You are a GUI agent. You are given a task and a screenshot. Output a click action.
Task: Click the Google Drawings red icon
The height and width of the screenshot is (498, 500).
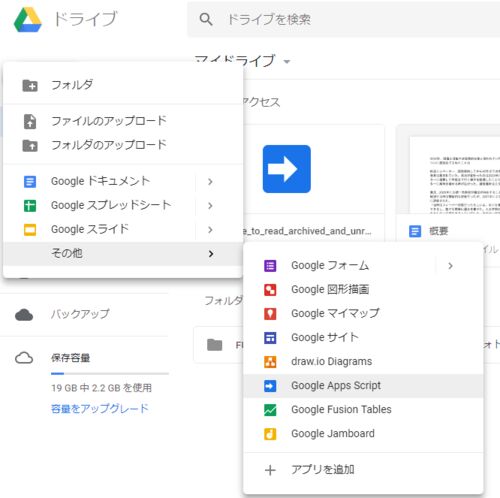tap(270, 290)
